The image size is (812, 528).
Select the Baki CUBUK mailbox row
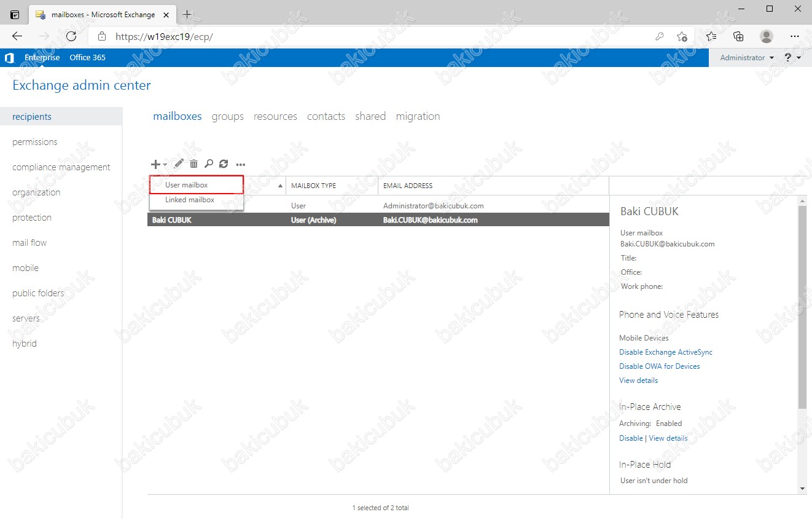point(378,219)
